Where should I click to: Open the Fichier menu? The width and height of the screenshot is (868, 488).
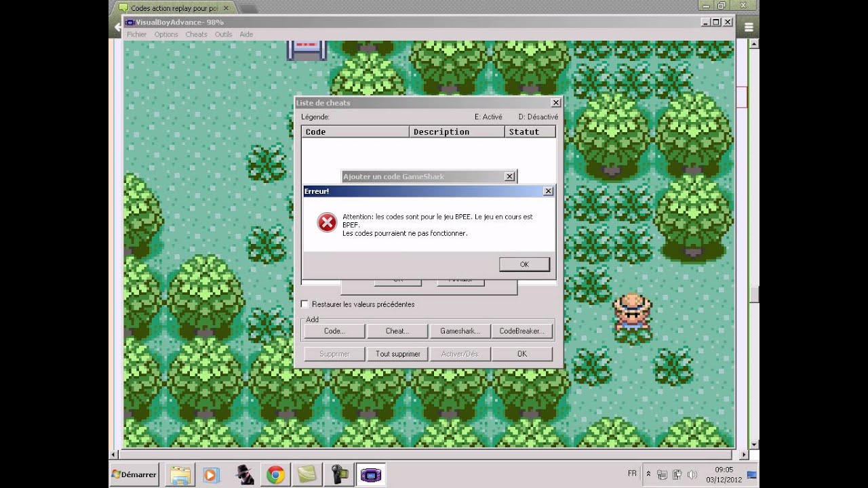(136, 35)
